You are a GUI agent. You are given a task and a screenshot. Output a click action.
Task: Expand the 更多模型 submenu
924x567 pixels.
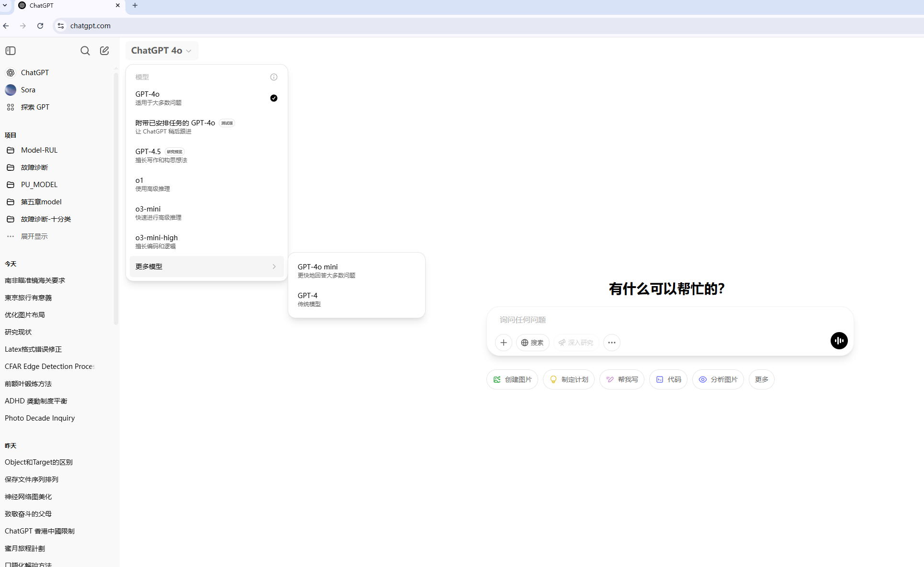207,267
